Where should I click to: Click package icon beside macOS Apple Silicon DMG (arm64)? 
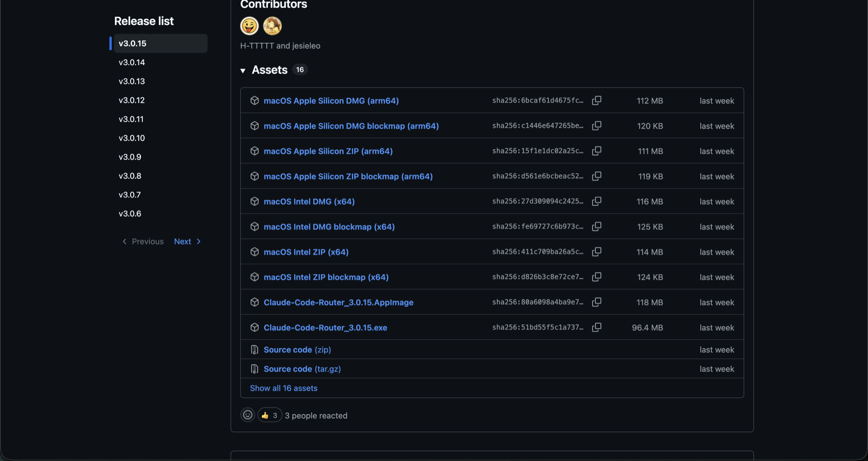pyautogui.click(x=255, y=100)
